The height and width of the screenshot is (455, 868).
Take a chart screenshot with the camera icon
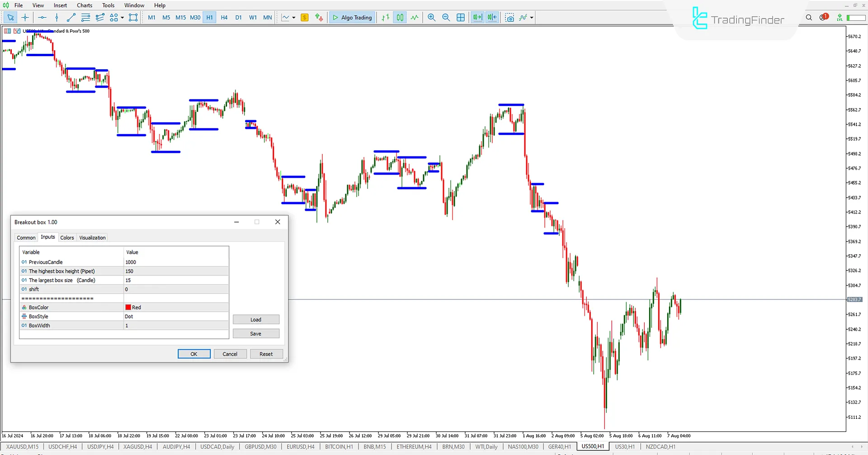[509, 18]
